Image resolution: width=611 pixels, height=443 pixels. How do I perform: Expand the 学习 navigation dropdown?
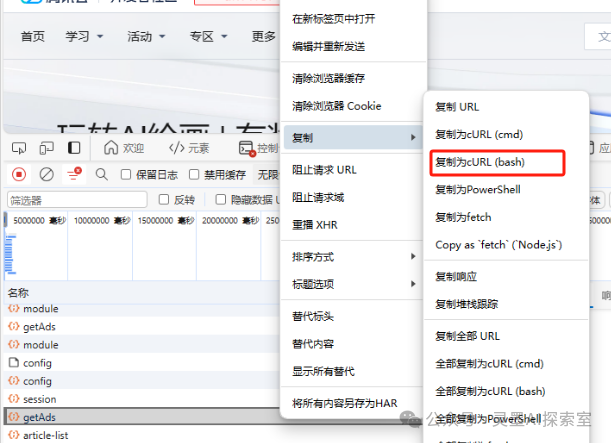(x=84, y=37)
